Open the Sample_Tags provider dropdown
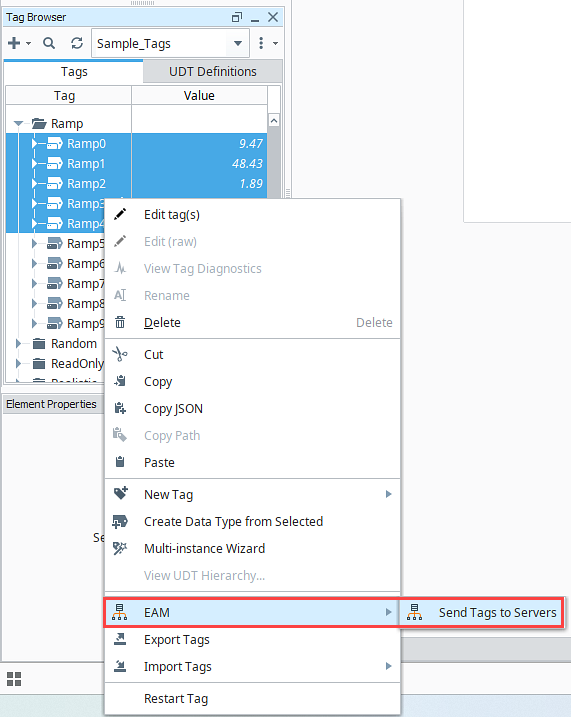571x717 pixels. coord(171,43)
